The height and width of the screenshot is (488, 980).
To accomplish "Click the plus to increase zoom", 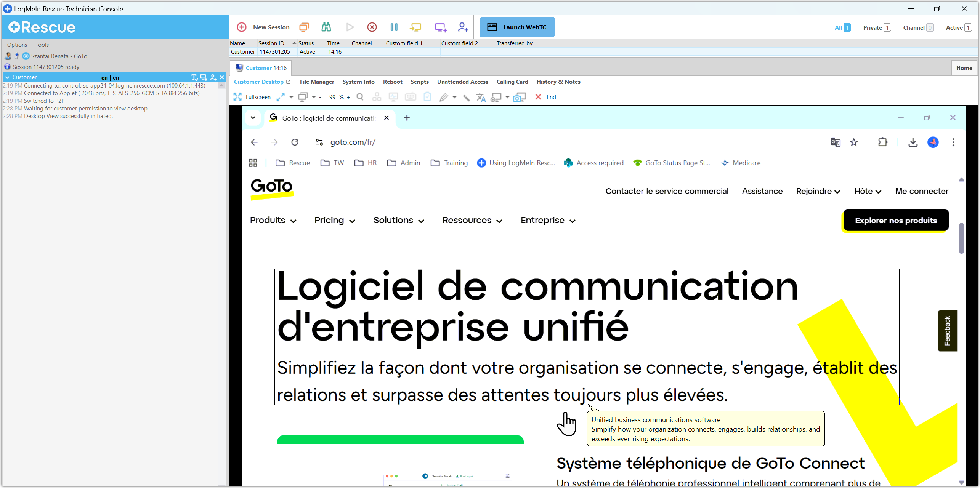I will (x=348, y=98).
